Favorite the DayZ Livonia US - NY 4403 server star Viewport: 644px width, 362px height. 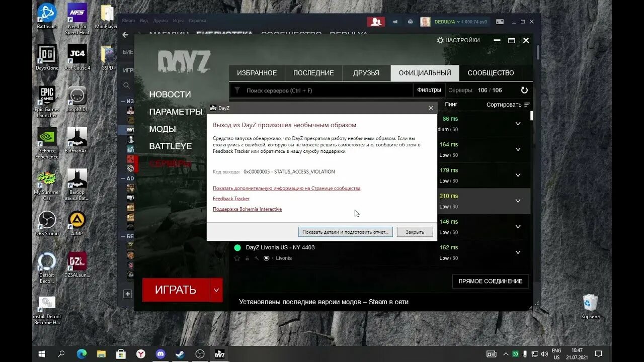point(237,258)
